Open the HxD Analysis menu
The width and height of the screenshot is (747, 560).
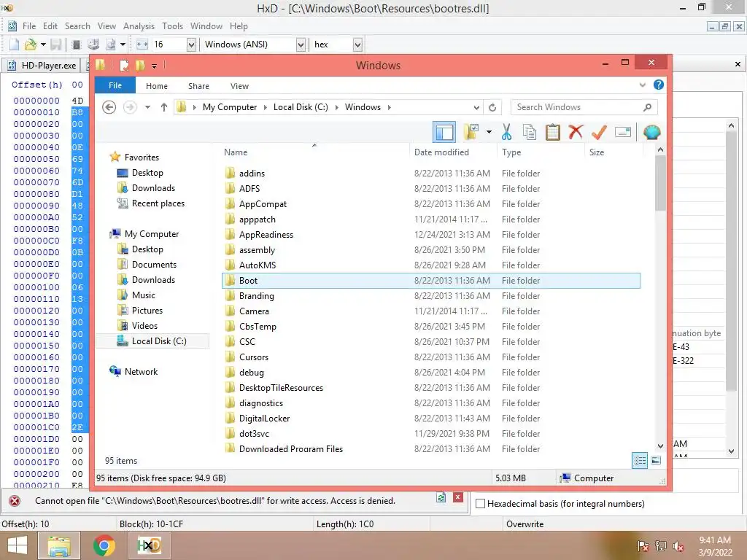pyautogui.click(x=139, y=26)
